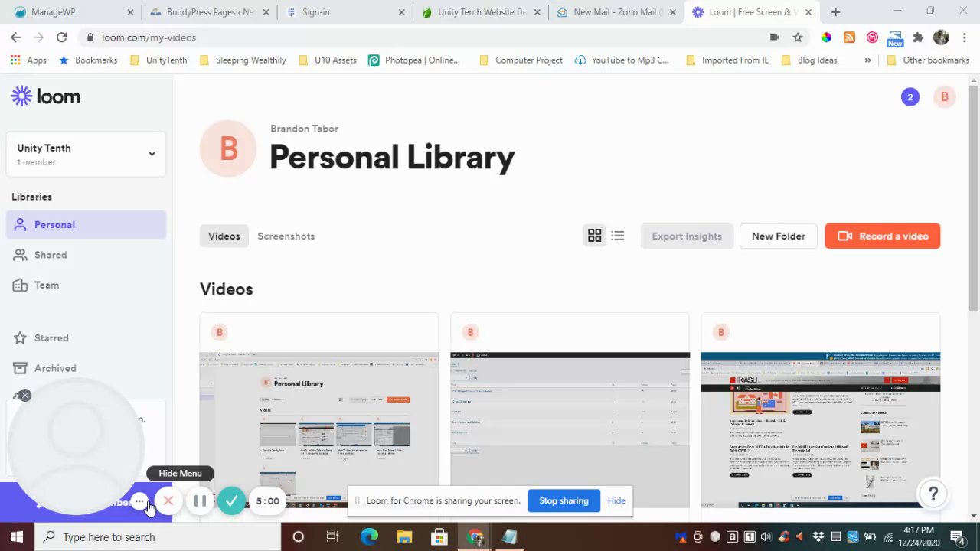Hide the screen sharing notification bar

[x=616, y=501]
